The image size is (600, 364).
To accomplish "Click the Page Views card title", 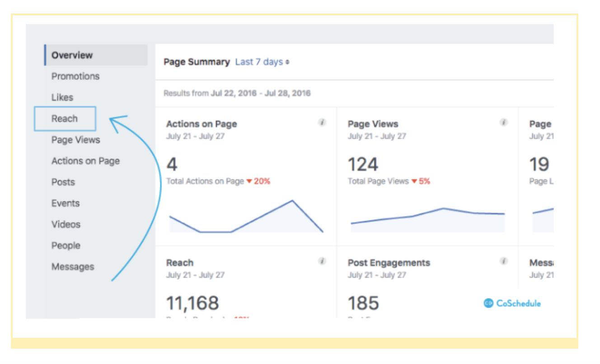I will click(373, 124).
